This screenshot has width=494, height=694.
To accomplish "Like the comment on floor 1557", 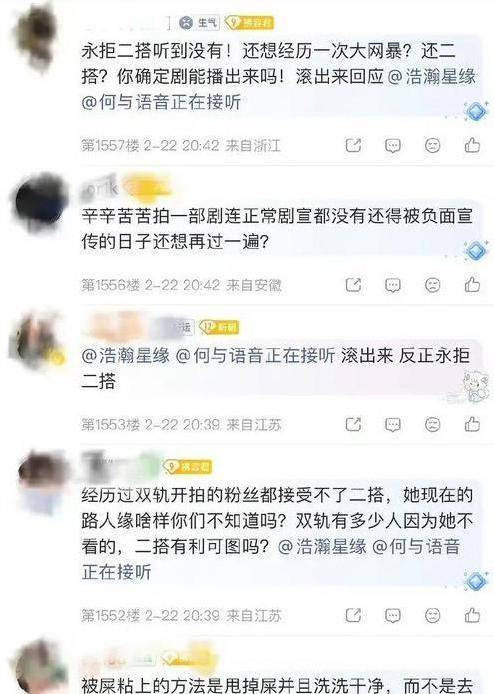I will click(x=472, y=145).
